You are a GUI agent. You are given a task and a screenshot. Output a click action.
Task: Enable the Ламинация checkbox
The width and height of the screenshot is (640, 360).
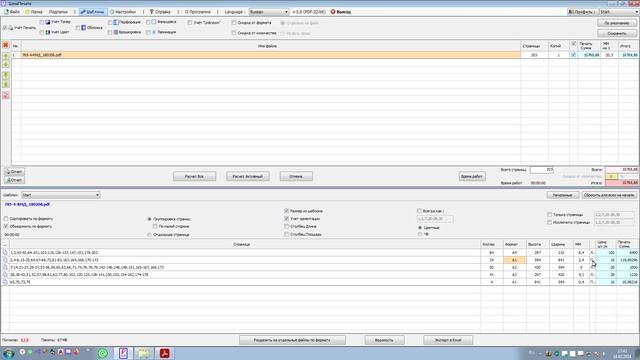pos(148,32)
